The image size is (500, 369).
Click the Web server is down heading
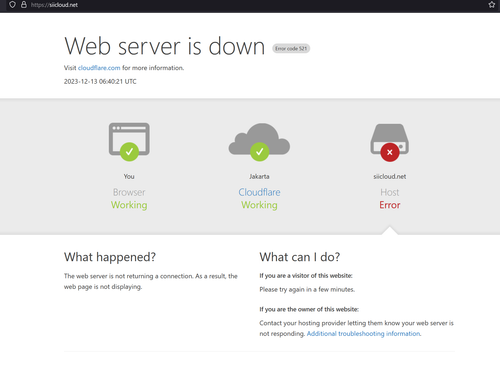click(165, 46)
